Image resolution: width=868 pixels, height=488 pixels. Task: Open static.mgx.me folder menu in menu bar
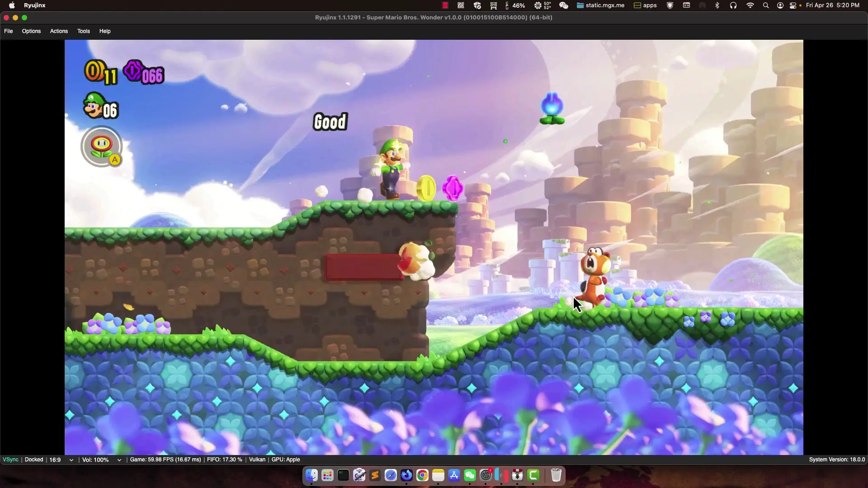point(600,5)
